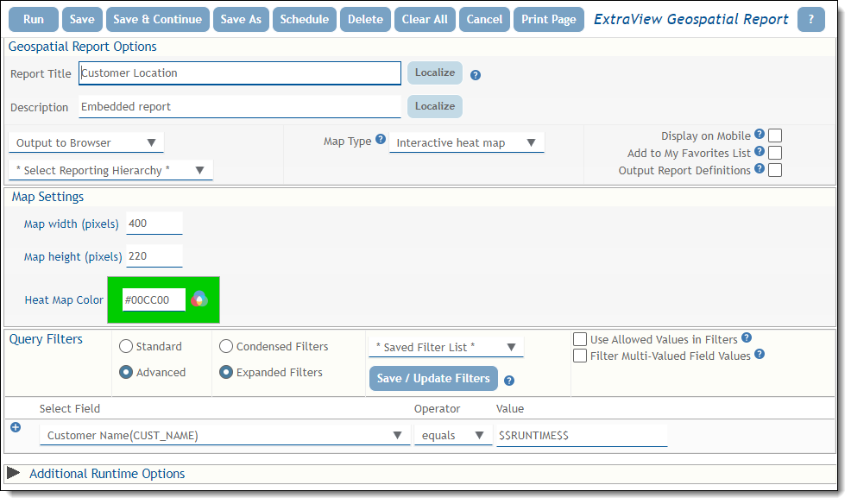851x504 pixels.
Task: Click Clear All
Action: tap(425, 20)
